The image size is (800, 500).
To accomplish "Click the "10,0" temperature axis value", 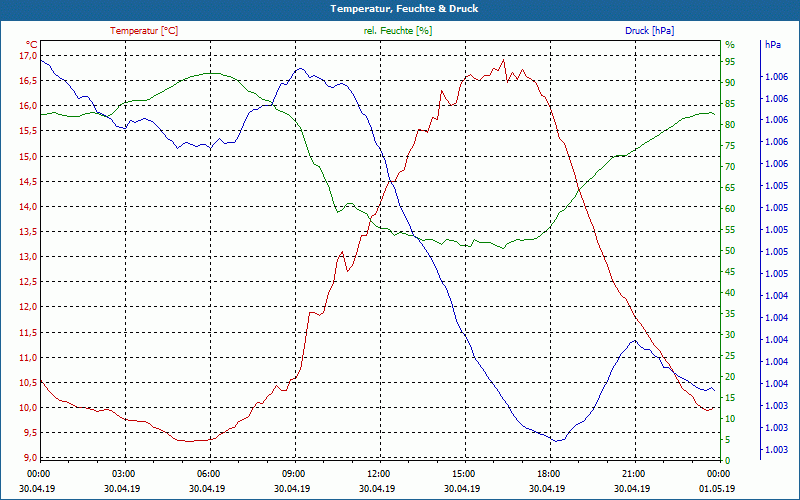I will pyautogui.click(x=29, y=407).
